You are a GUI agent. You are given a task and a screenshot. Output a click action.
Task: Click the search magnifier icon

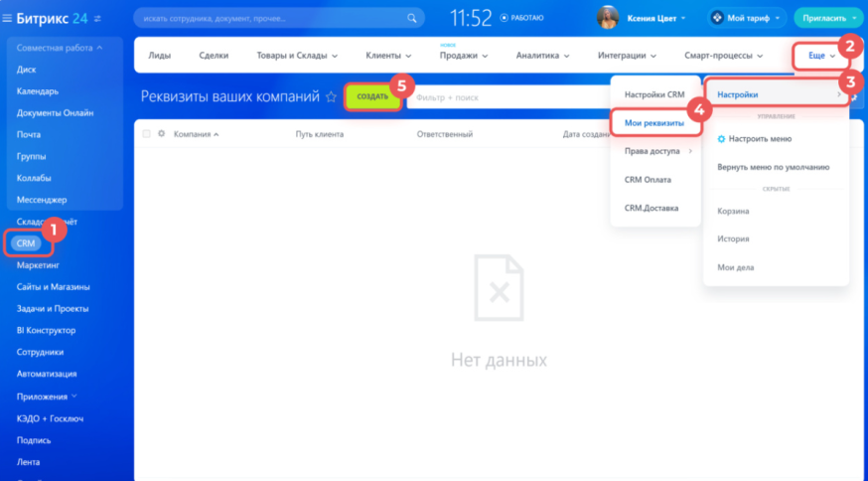[412, 18]
